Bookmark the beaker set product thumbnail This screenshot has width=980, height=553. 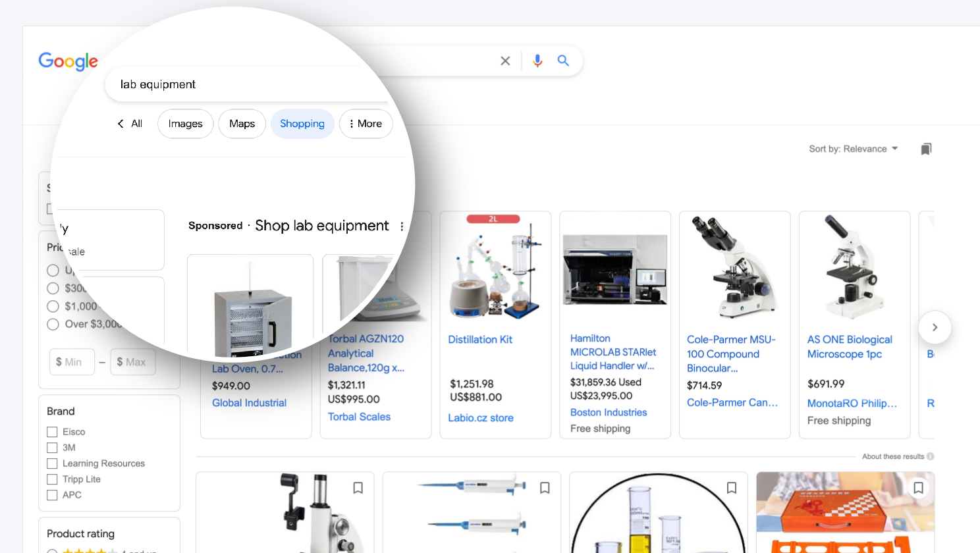pyautogui.click(x=732, y=488)
